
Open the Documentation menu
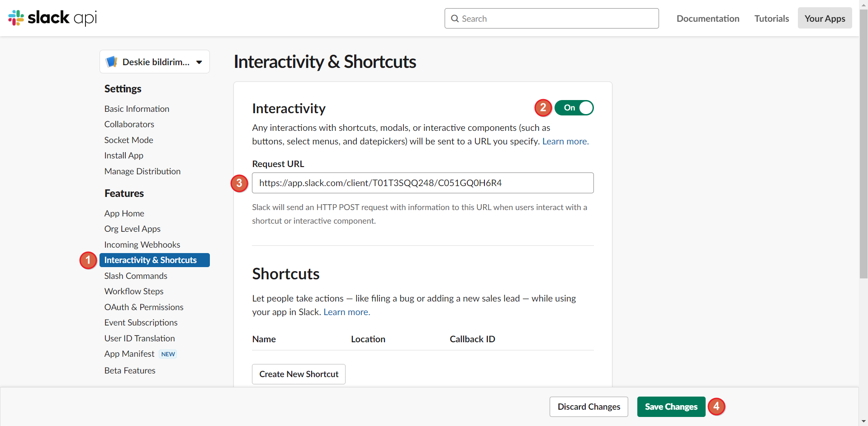708,19
